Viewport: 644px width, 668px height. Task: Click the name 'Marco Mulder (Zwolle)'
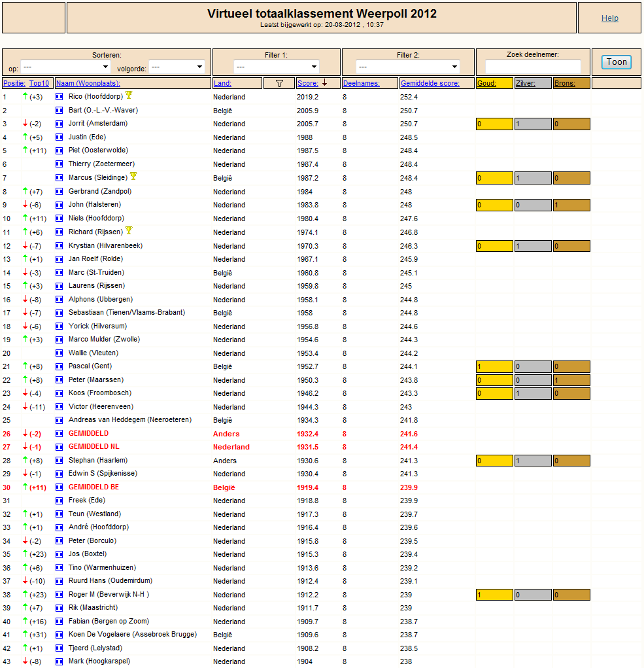point(105,339)
